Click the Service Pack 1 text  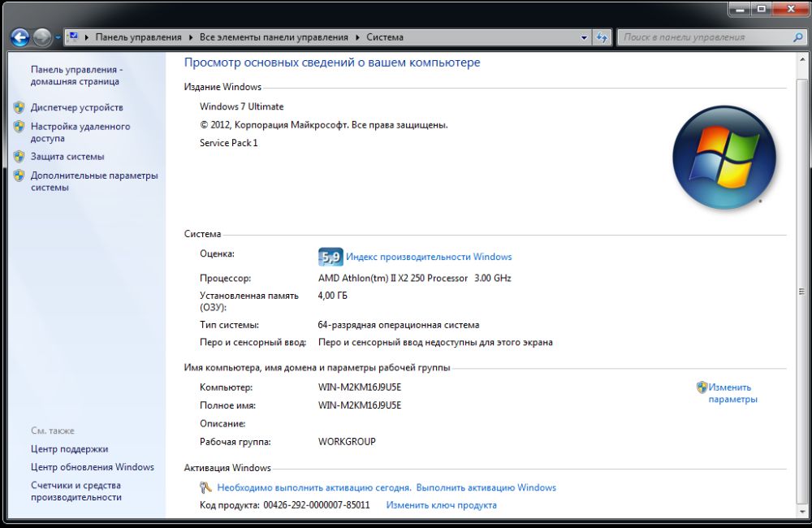pyautogui.click(x=228, y=143)
